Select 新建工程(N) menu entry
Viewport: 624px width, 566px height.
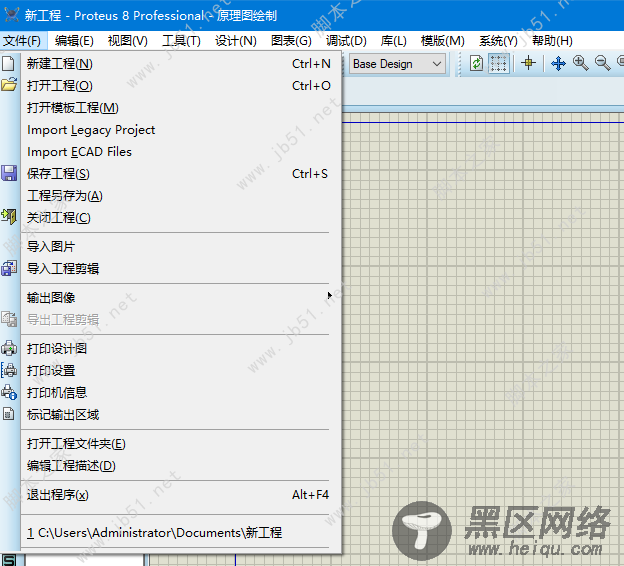[181, 64]
